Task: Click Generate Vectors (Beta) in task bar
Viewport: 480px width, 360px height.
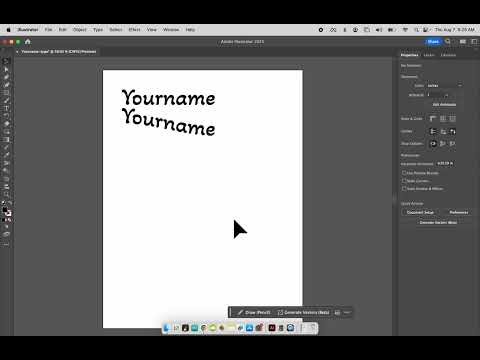Action: (303, 312)
